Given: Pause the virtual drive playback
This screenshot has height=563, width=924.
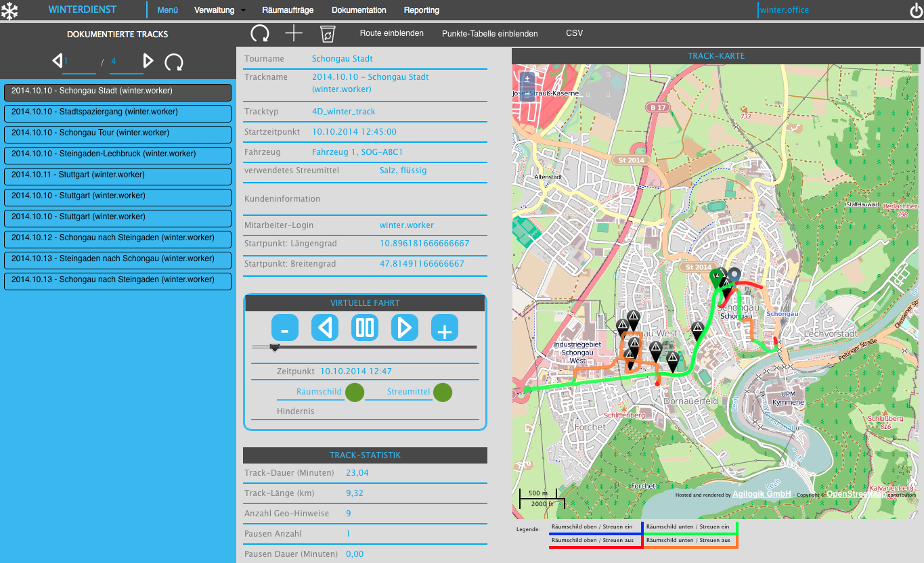Looking at the screenshot, I should point(364,328).
